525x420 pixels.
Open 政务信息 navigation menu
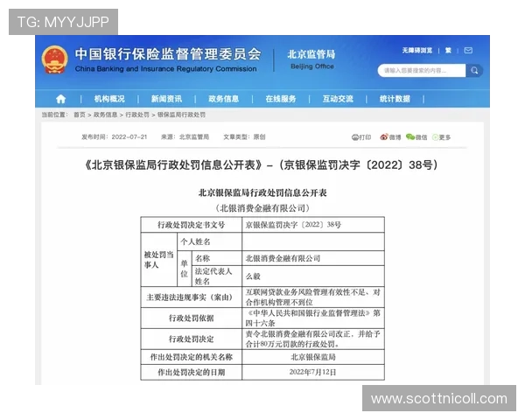point(224,99)
